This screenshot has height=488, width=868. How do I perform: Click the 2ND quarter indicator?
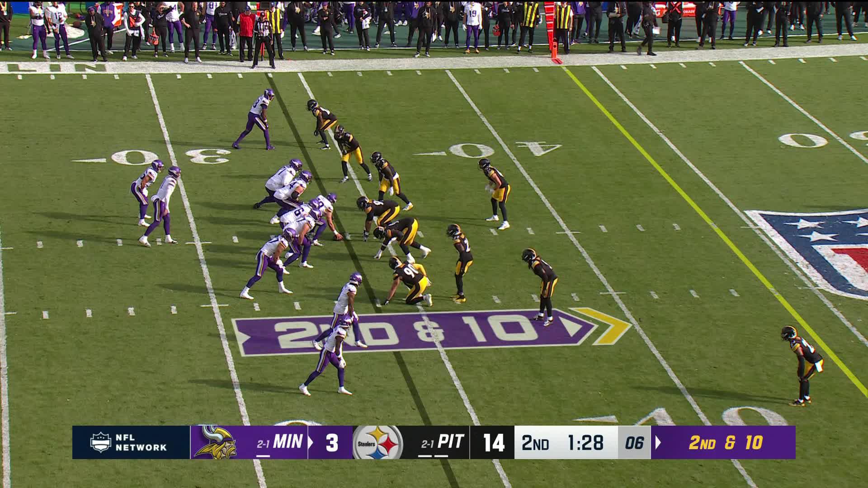pos(535,443)
